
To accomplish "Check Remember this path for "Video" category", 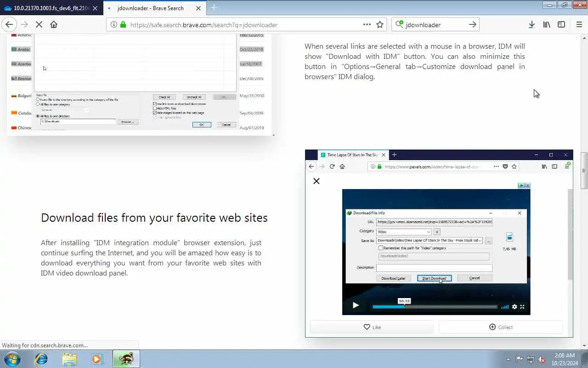I will coord(380,248).
